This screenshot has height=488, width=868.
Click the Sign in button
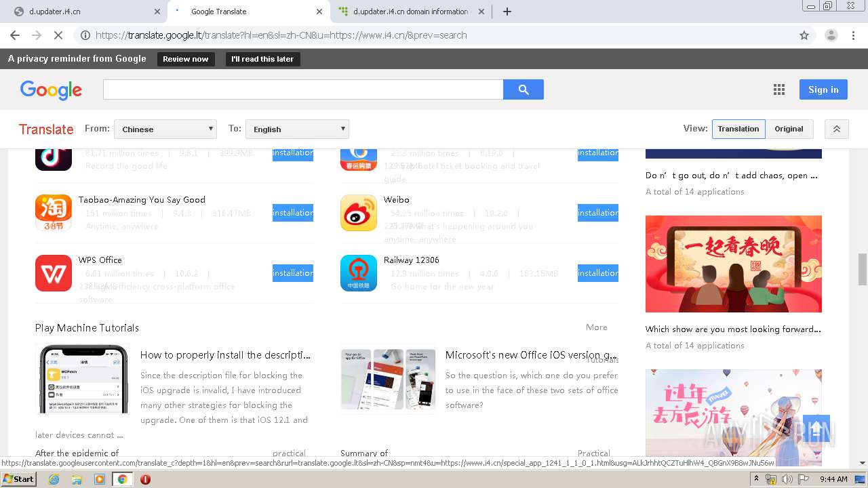coord(823,89)
